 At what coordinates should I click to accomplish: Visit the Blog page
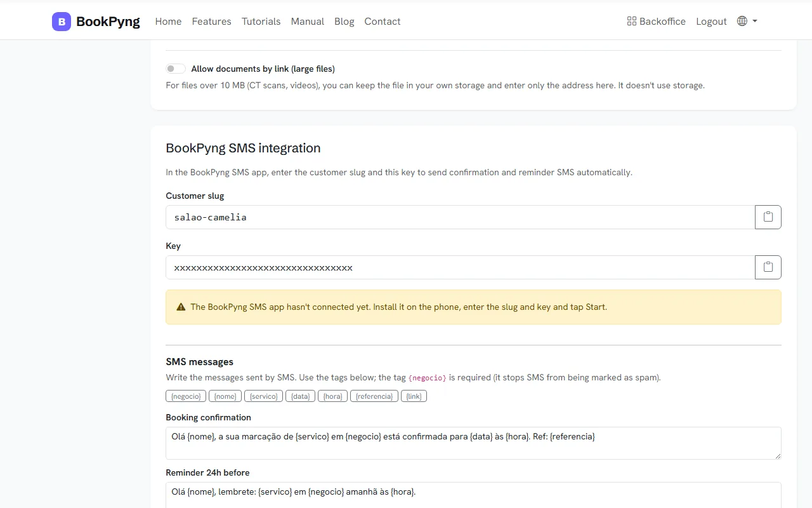(x=344, y=22)
